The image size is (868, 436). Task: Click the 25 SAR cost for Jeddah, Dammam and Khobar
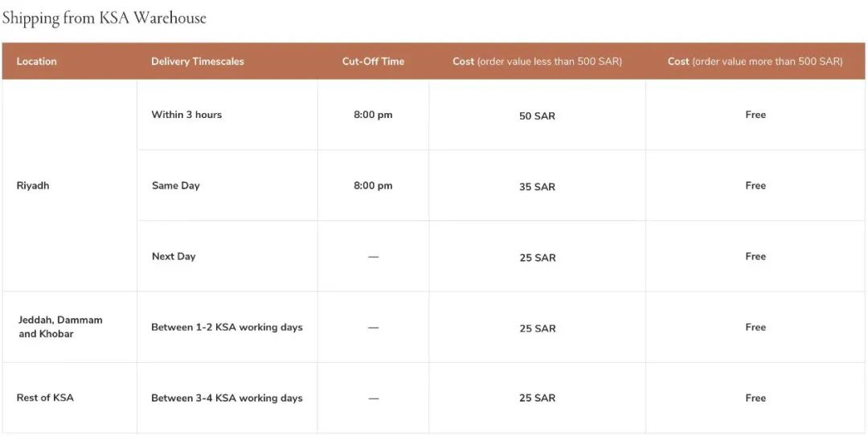537,328
